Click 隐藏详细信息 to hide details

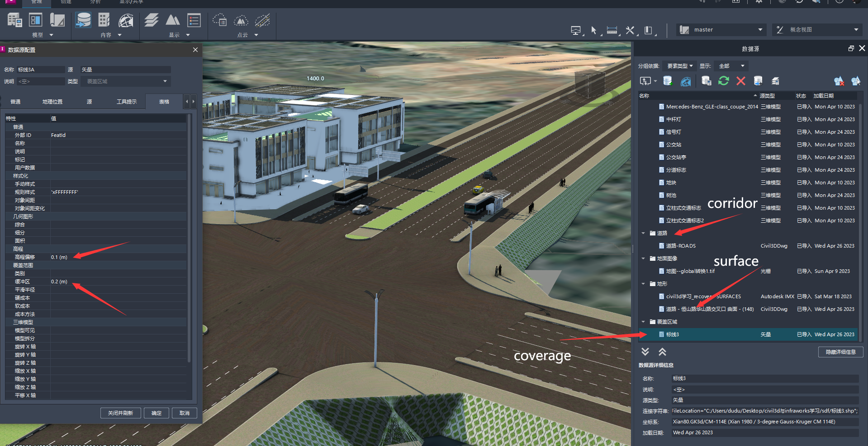(x=840, y=352)
